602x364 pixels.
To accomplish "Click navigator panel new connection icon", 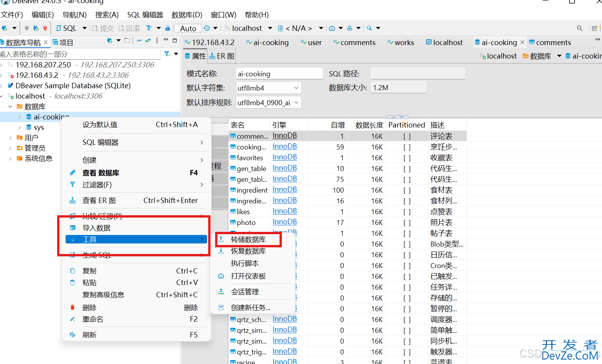I will [x=110, y=40].
